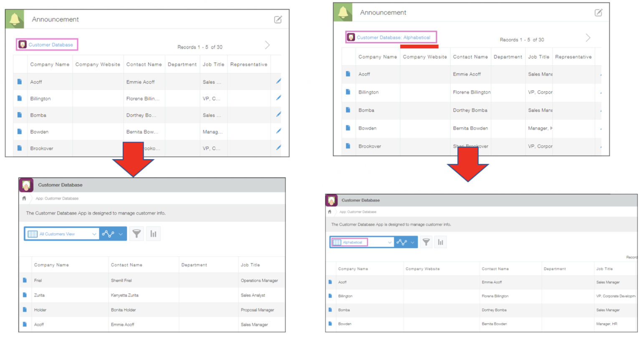Click Job Title header in bottom-right table

[604, 269]
